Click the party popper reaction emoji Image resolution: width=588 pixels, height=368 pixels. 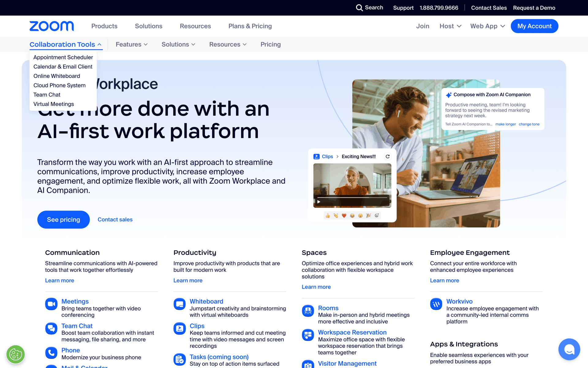[368, 216]
